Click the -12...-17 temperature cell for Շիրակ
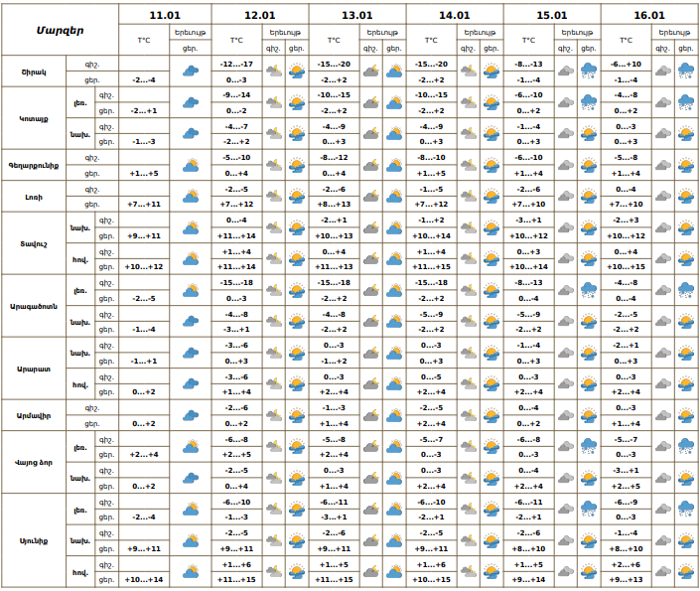Image resolution: width=700 pixels, height=591 pixels. point(236,64)
